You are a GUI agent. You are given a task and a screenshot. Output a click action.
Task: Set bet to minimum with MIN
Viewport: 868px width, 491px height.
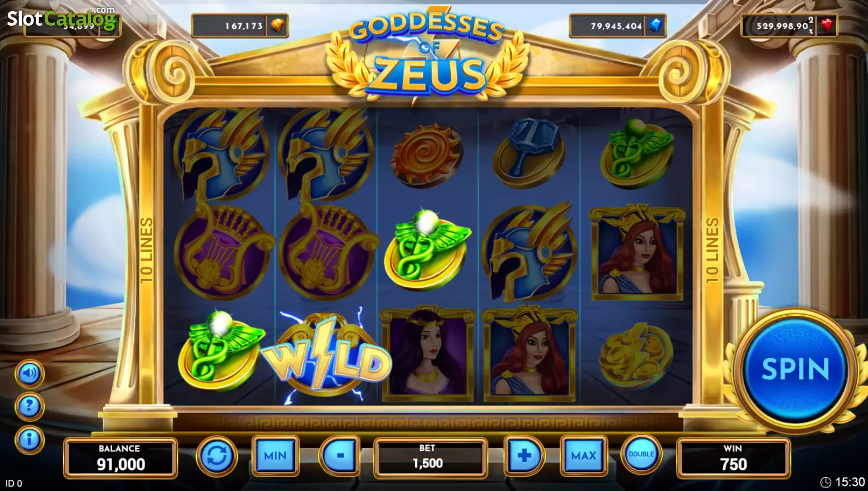(x=276, y=456)
